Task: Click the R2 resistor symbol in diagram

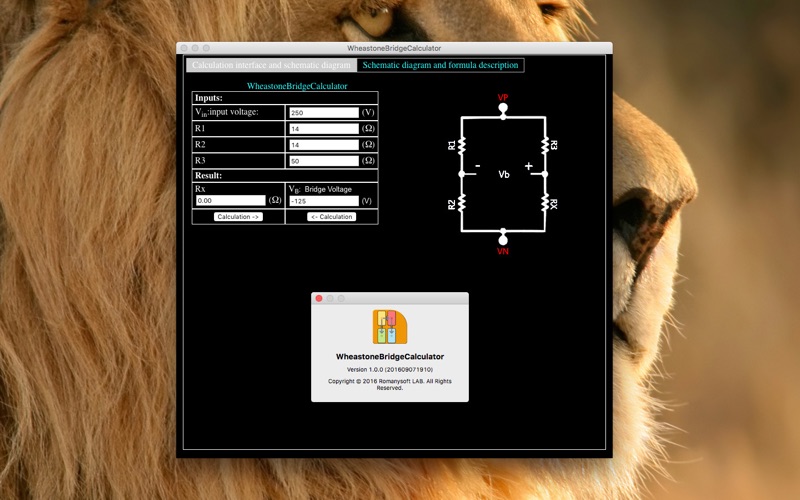Action: 462,203
